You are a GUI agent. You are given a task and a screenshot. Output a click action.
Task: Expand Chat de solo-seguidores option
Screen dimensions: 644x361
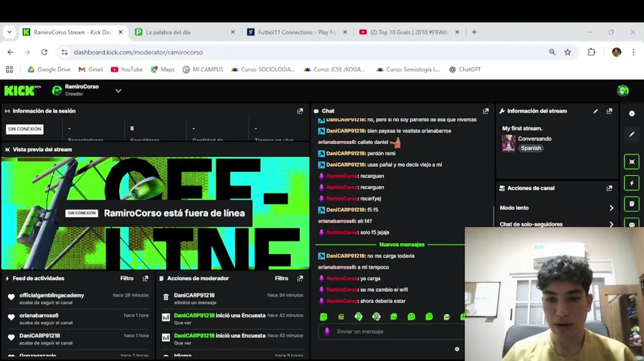pos(556,224)
